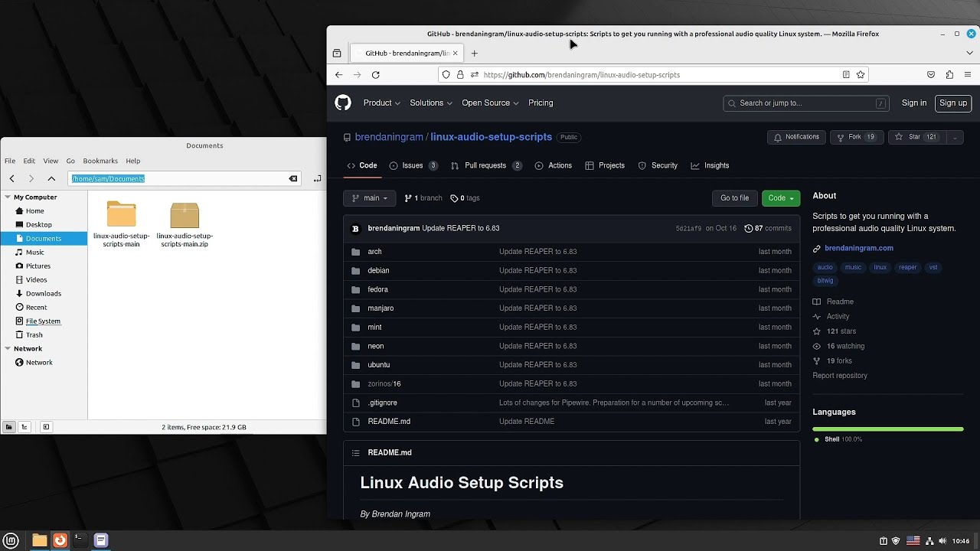The height and width of the screenshot is (551, 980).
Task: Open Firefox extensions puzzle icon
Action: tap(949, 75)
